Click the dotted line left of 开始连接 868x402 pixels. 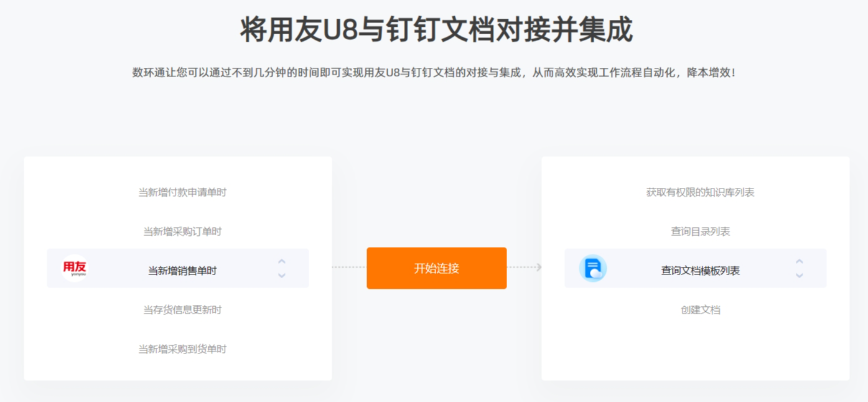[348, 267]
